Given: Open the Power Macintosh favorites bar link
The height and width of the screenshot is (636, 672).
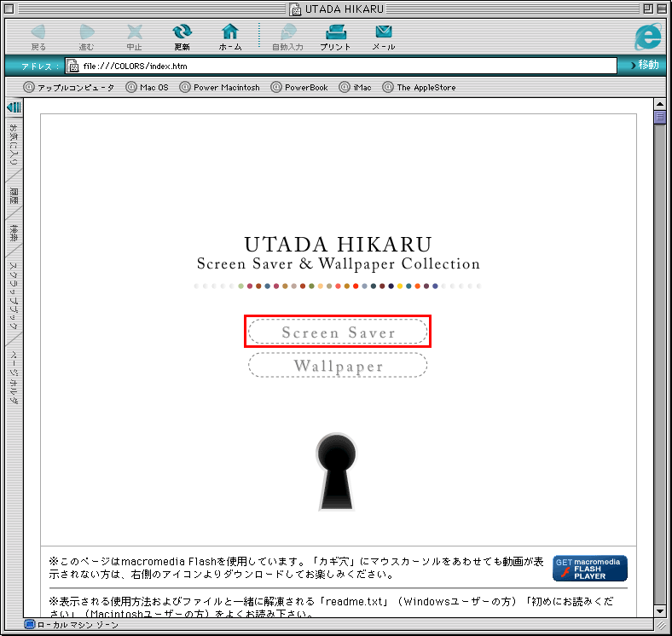Looking at the screenshot, I should click(219, 88).
